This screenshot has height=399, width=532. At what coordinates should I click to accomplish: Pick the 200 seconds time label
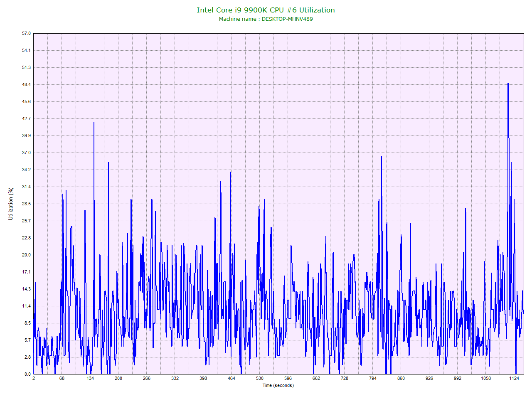coord(118,378)
